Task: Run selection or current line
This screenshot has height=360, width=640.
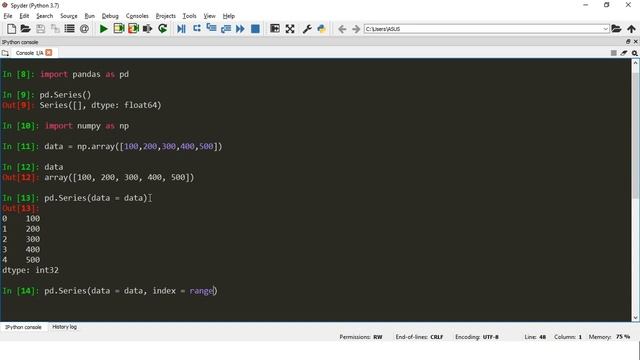Action: (x=147, y=29)
